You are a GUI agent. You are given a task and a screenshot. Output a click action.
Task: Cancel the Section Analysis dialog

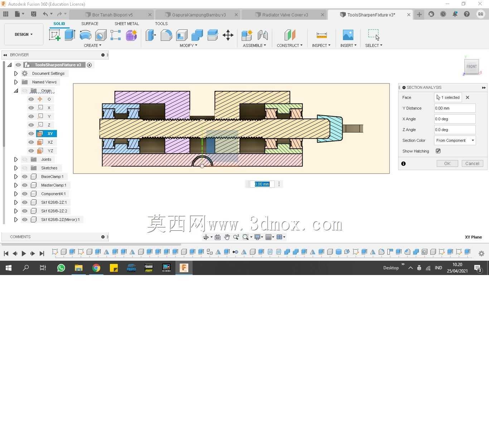pyautogui.click(x=472, y=164)
